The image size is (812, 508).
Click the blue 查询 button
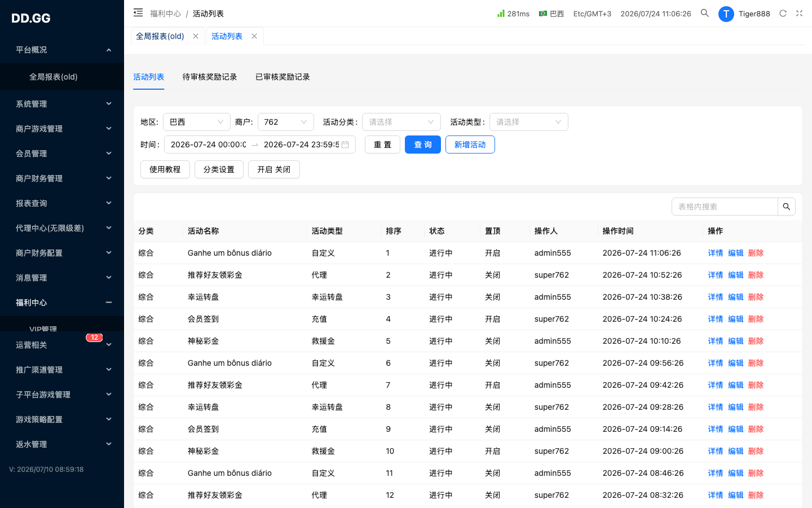[423, 144]
